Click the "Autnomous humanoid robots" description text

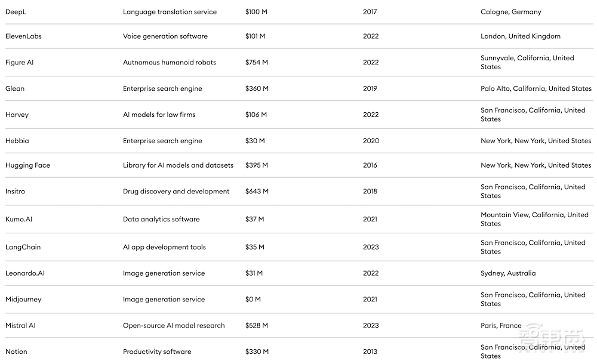[170, 63]
